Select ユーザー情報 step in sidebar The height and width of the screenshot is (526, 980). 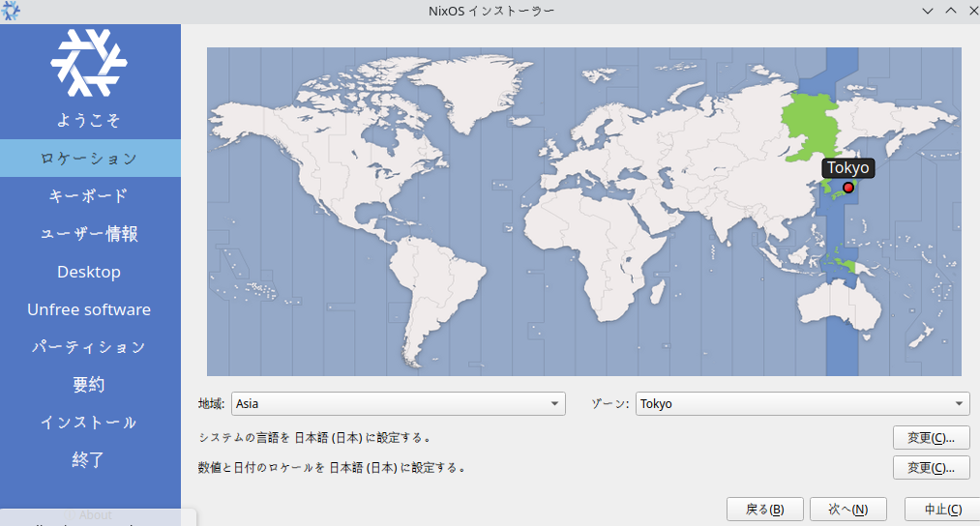pyautogui.click(x=90, y=234)
